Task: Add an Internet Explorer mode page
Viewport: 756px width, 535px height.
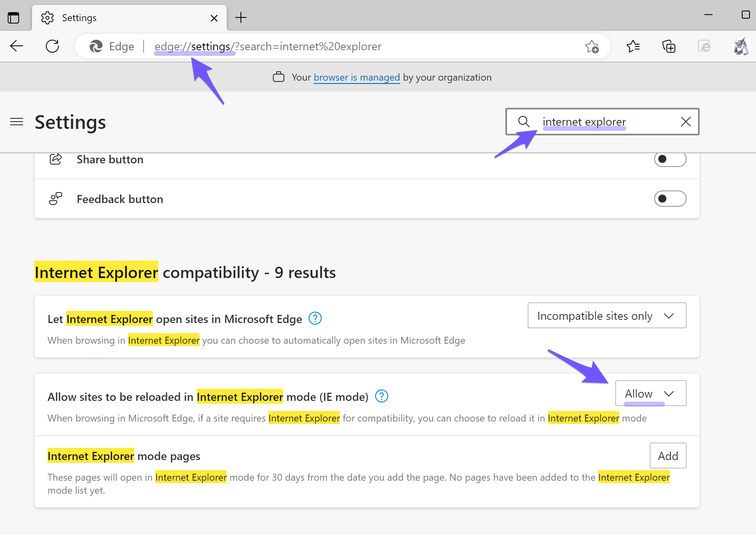Action: click(668, 456)
